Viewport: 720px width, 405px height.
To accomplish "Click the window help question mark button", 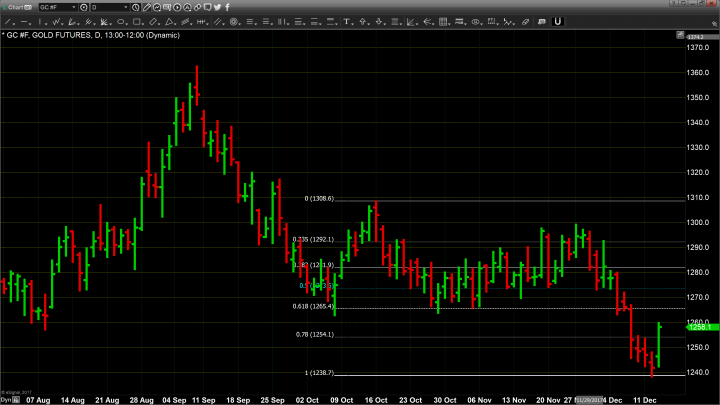I will (673, 3).
